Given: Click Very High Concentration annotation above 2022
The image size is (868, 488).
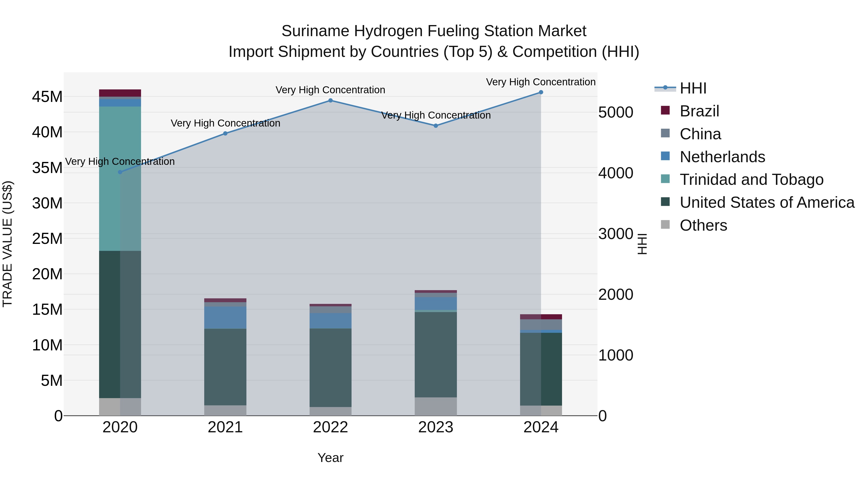Looking at the screenshot, I should click(331, 90).
